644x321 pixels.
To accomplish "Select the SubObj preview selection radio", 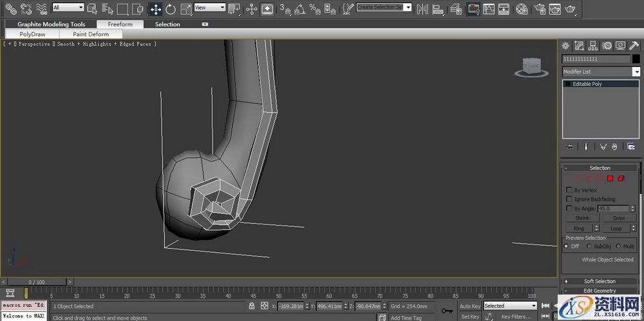I will (588, 246).
